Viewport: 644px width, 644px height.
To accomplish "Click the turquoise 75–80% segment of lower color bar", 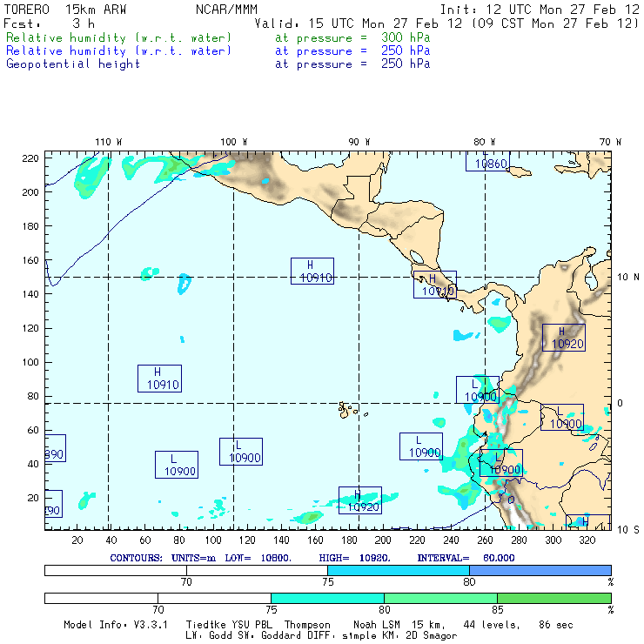I will (x=327, y=598).
